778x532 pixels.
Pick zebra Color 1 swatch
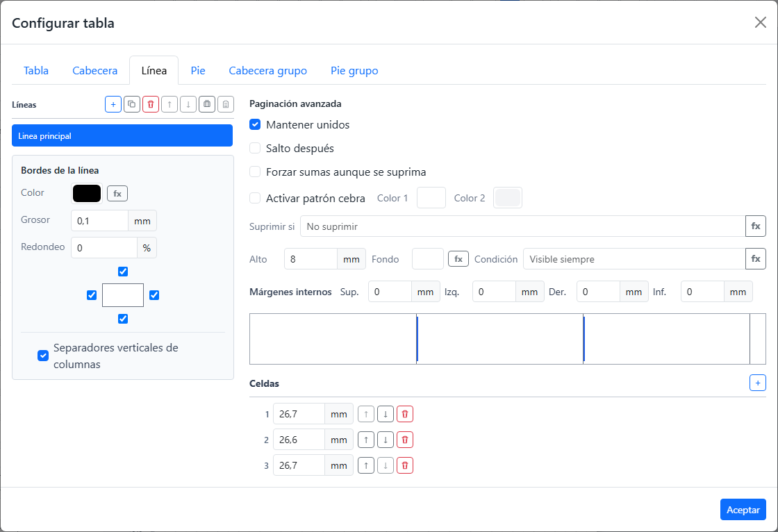point(431,197)
